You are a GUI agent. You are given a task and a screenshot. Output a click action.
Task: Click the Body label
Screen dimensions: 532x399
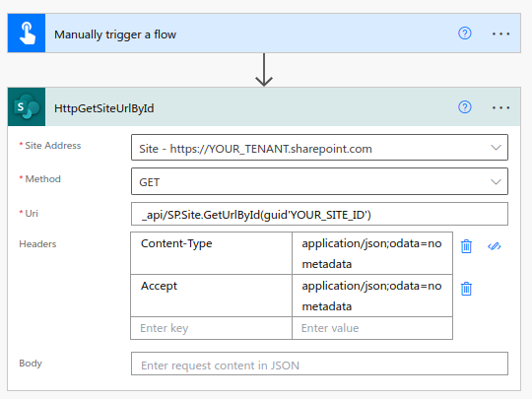pos(31,363)
